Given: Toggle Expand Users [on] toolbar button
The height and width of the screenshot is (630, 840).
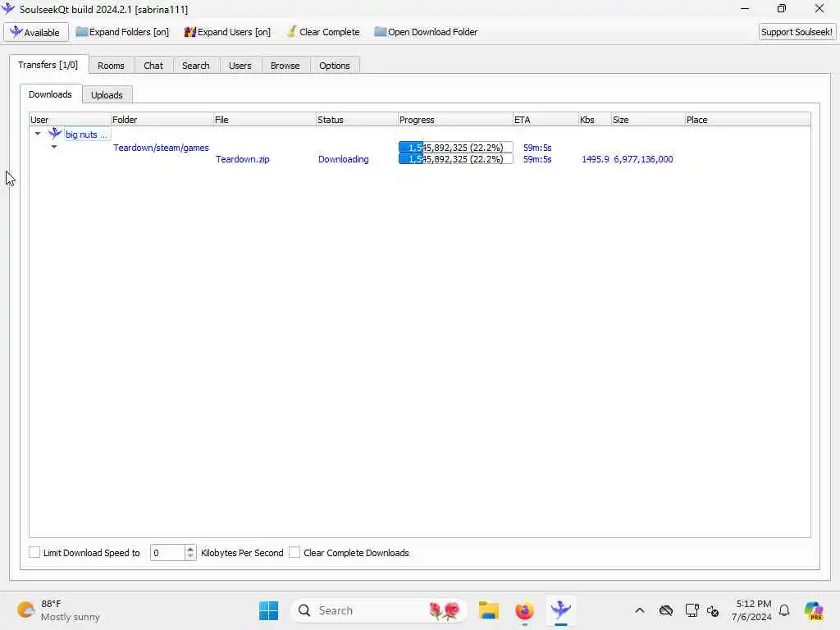Looking at the screenshot, I should click(227, 32).
